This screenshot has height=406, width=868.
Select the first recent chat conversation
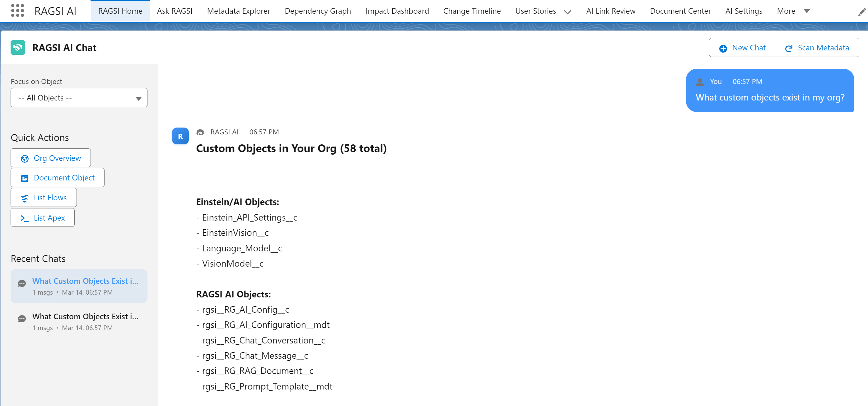[x=79, y=286]
